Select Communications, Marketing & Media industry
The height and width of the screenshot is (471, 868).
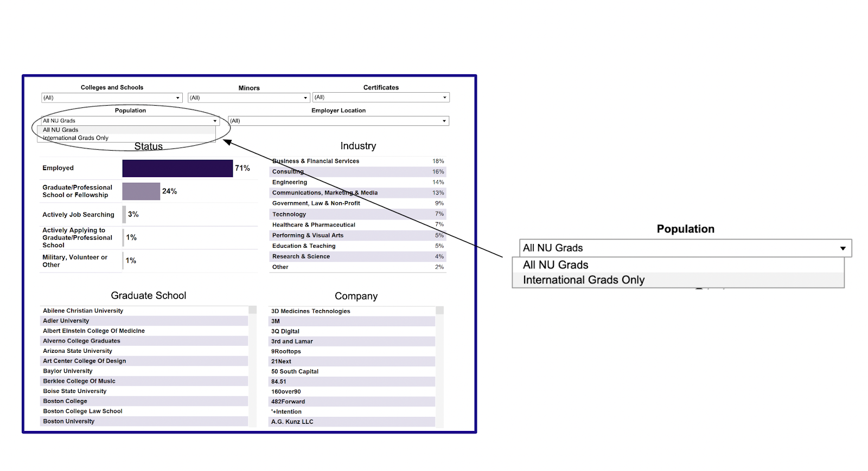358,193
